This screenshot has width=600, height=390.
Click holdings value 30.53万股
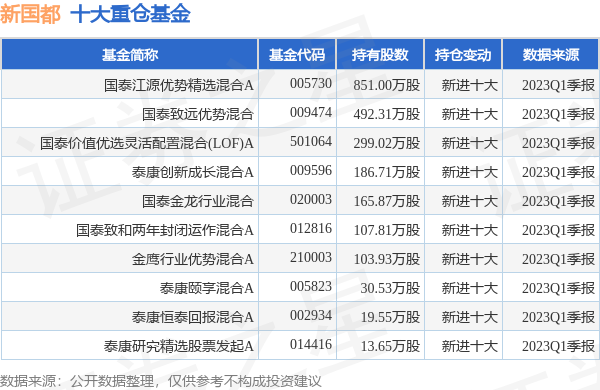point(390,288)
